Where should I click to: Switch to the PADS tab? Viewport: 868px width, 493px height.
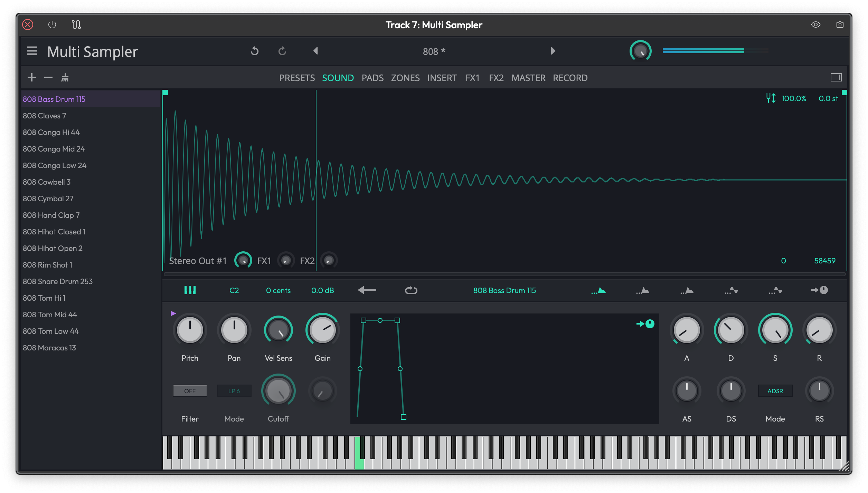[372, 78]
